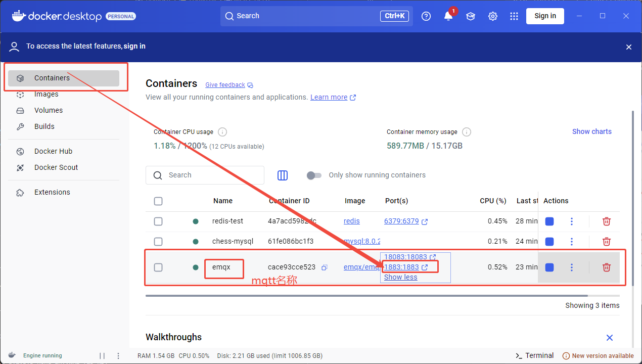Click the Sign in button

pos(545,16)
